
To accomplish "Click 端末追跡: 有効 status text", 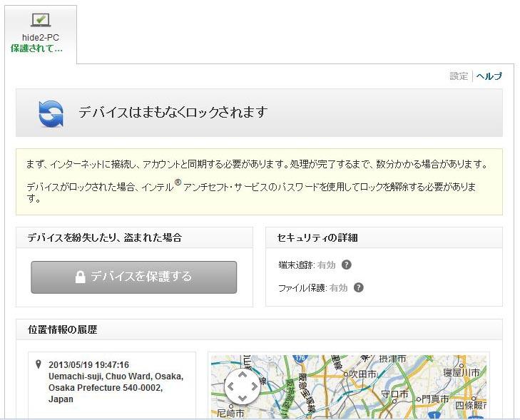I will 307,265.
